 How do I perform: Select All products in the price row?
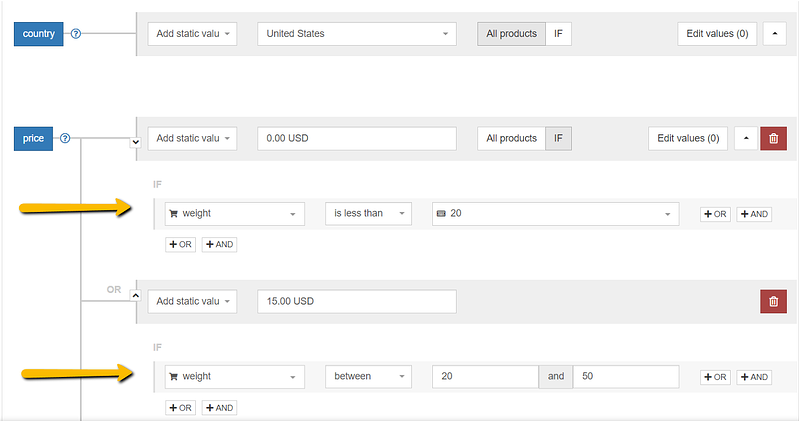(x=511, y=139)
